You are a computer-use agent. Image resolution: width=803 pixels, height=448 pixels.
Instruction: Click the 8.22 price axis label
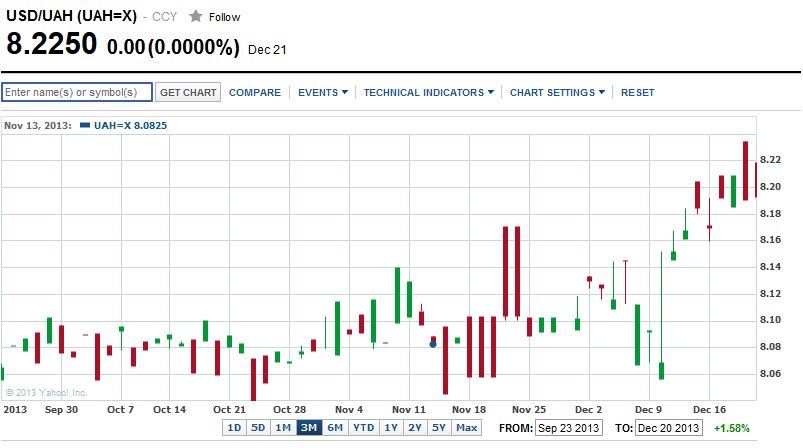pos(770,160)
